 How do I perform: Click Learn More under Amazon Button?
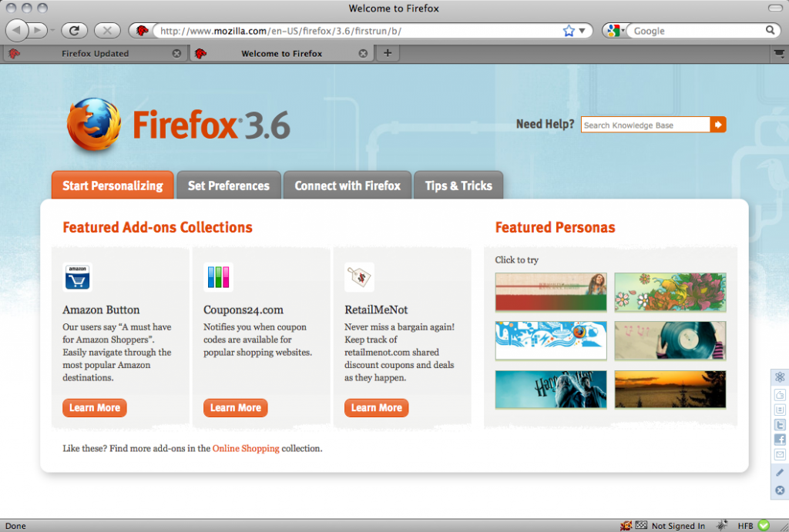tap(95, 408)
